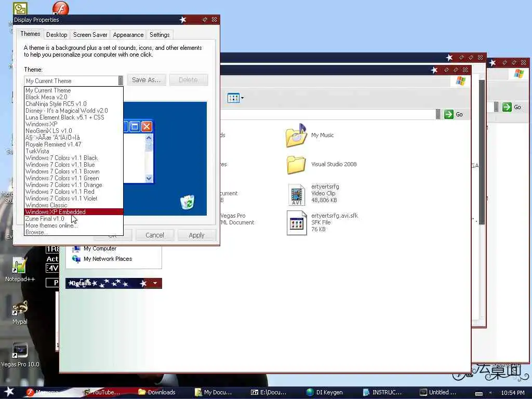Open the Views toolbar icon in Explorer
Image resolution: width=532 pixels, height=399 pixels.
233,98
